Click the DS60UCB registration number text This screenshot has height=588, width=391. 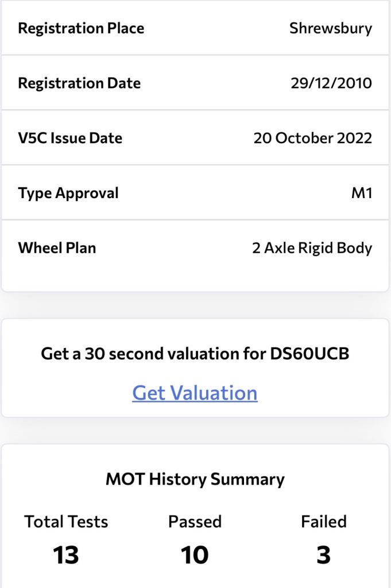309,353
